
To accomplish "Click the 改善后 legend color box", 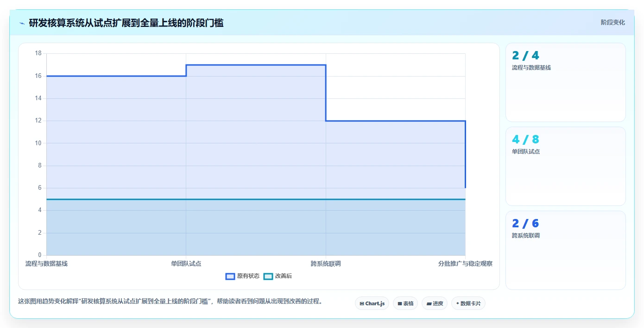I will pyautogui.click(x=268, y=276).
